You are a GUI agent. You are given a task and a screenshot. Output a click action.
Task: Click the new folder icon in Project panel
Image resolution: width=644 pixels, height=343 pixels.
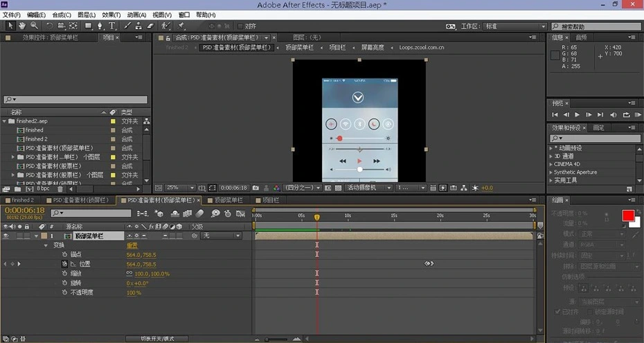[18, 189]
